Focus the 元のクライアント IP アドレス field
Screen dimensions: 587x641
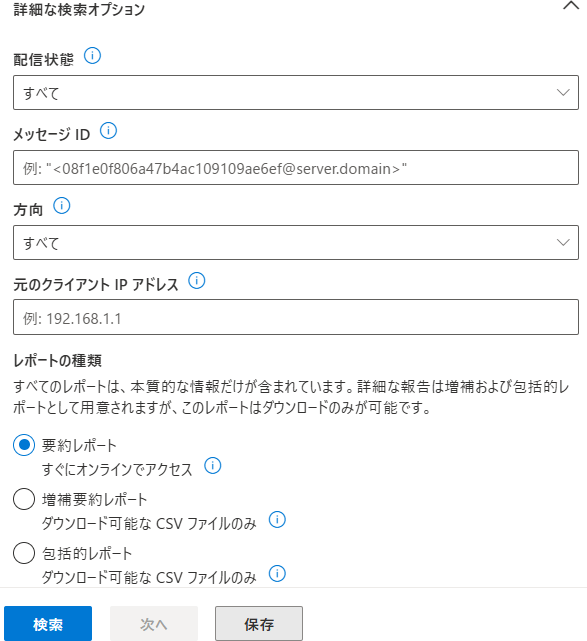click(296, 317)
